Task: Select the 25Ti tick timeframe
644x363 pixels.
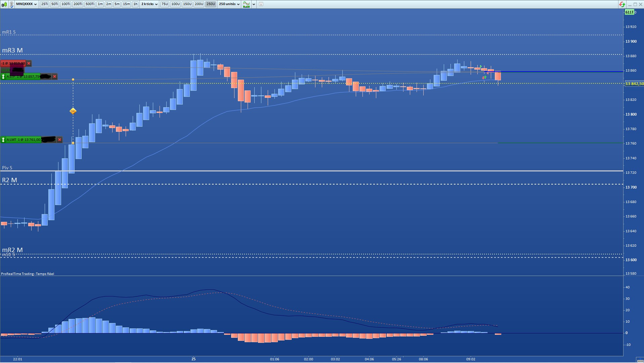Action: 44,4
